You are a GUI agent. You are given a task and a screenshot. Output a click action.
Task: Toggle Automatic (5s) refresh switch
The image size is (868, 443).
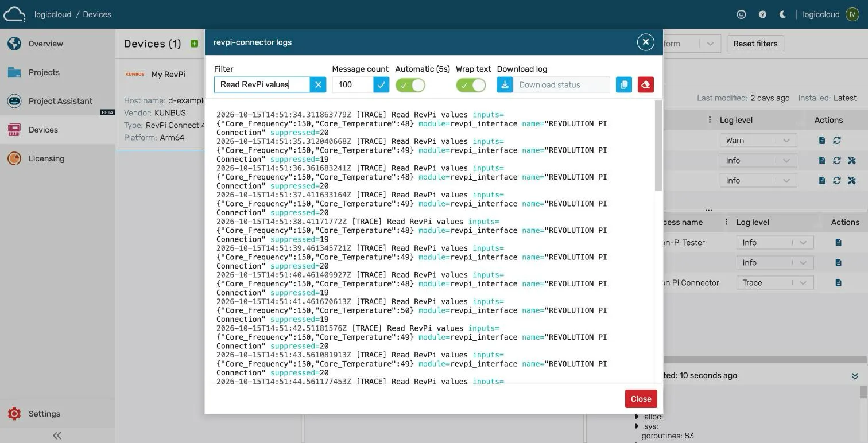tap(410, 86)
